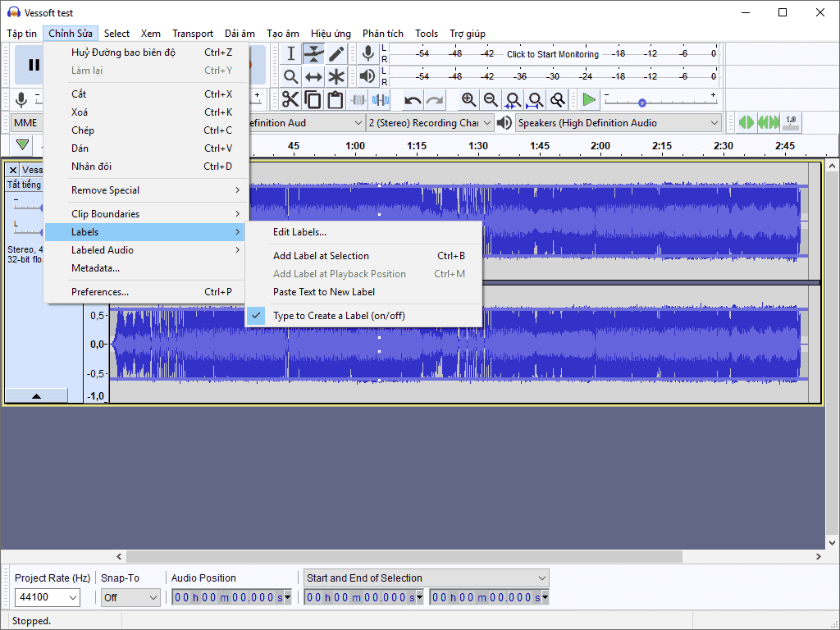Viewport: 840px width, 630px height.
Task: Select the Draw pencil tool
Action: tap(336, 53)
